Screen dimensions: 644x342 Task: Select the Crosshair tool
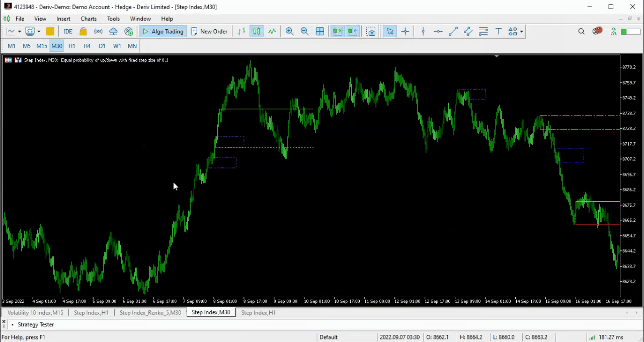point(405,31)
